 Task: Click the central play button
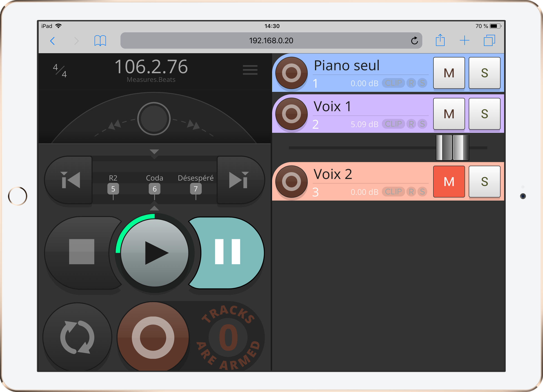[x=154, y=253]
